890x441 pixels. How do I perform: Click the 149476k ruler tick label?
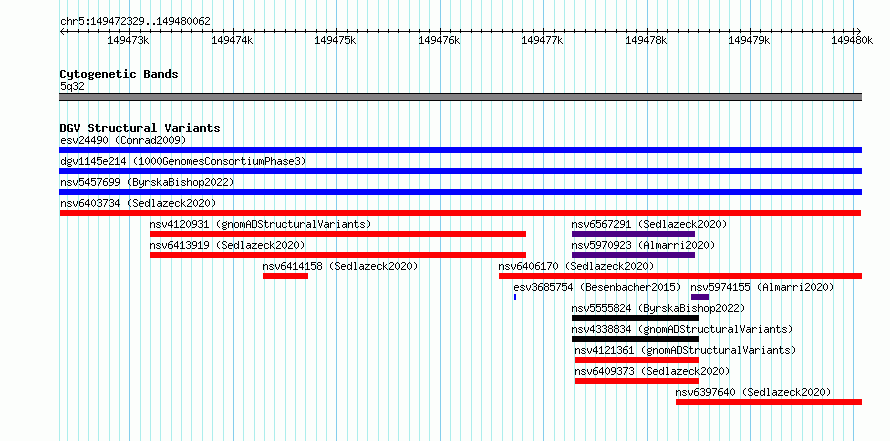click(x=439, y=40)
